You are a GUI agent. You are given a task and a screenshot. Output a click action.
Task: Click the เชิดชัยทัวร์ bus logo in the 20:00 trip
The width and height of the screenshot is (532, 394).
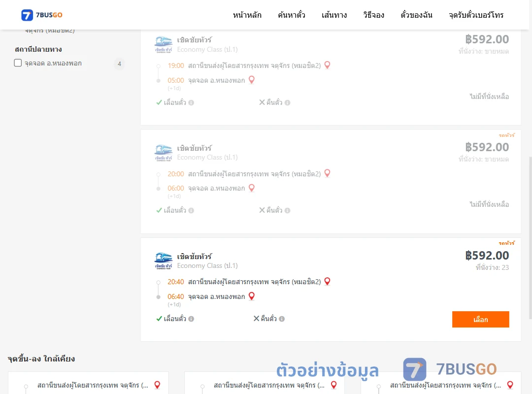[x=164, y=153]
